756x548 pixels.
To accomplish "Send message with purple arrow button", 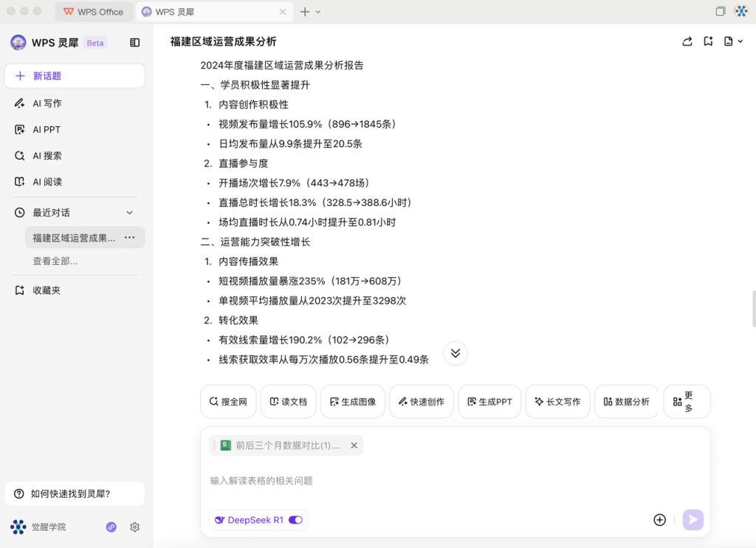I will coord(693,519).
